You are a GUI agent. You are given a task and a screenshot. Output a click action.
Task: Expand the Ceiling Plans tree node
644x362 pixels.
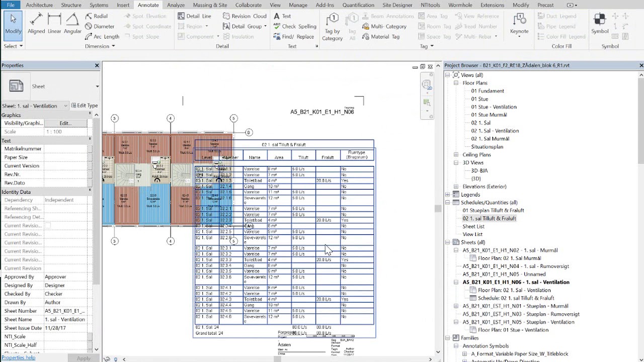(456, 155)
